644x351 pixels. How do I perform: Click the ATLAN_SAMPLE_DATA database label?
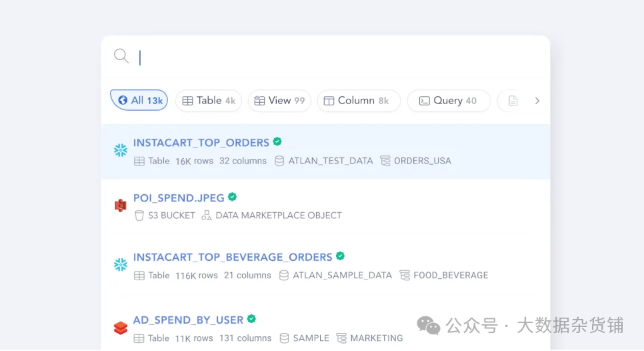pyautogui.click(x=342, y=275)
